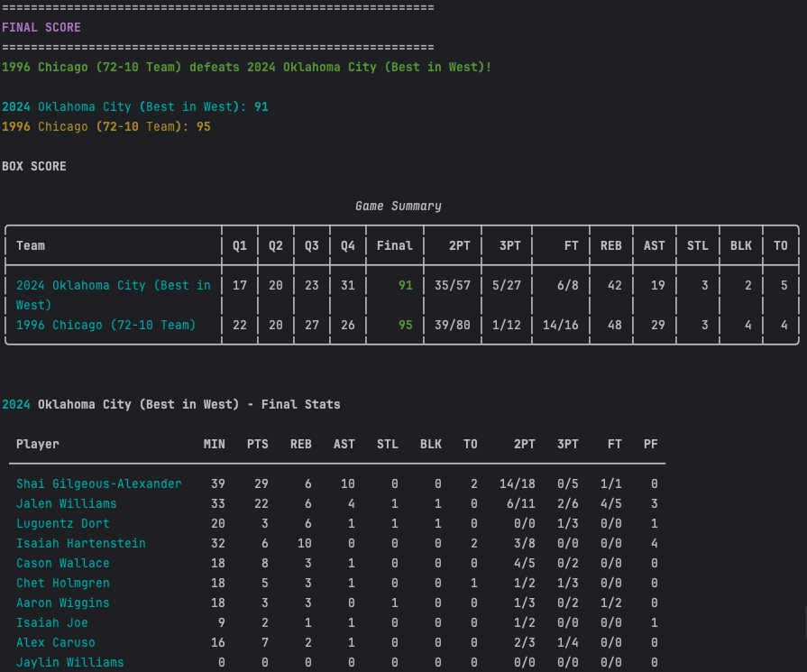Image resolution: width=807 pixels, height=672 pixels.
Task: Select the Final column header
Action: [x=394, y=245]
